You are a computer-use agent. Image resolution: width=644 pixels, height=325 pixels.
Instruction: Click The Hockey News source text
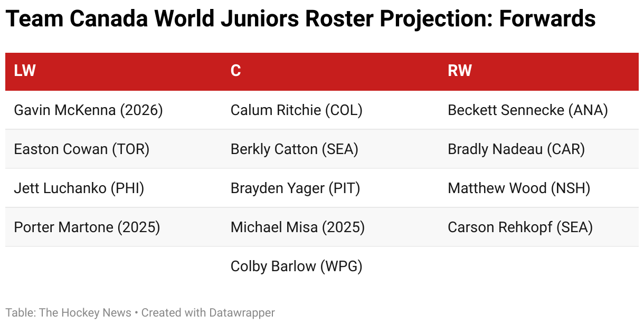coord(85,313)
